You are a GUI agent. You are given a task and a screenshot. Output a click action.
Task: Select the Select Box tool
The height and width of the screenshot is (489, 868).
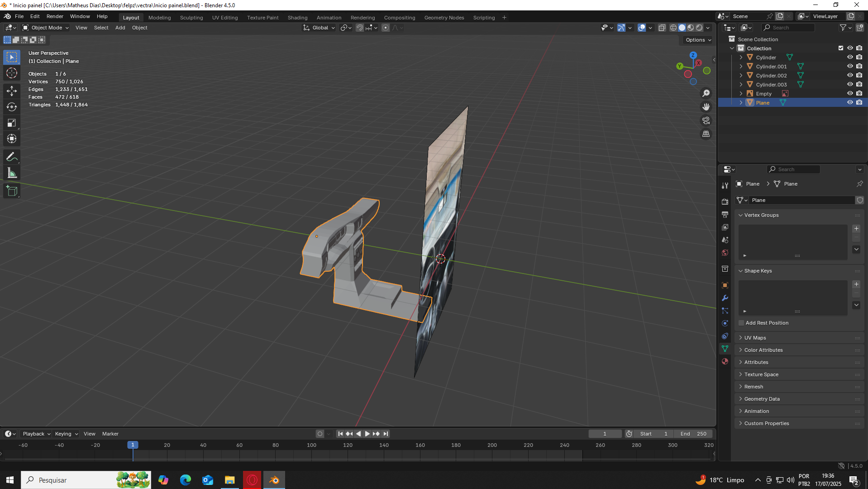[x=12, y=57]
